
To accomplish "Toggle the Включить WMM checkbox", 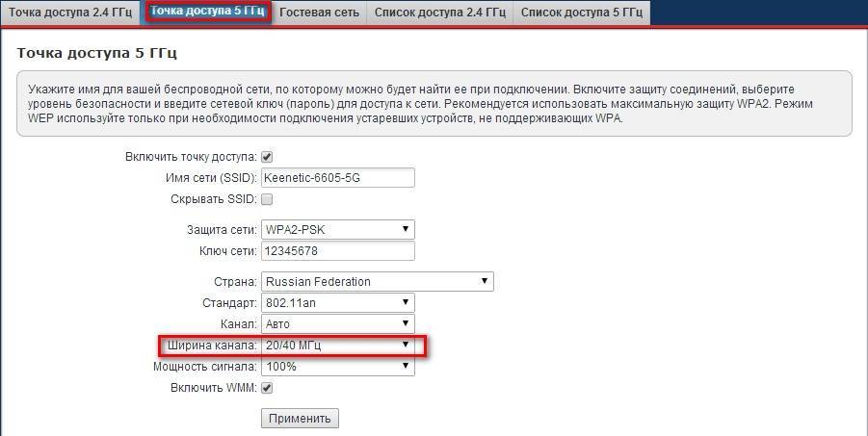I will point(268,388).
